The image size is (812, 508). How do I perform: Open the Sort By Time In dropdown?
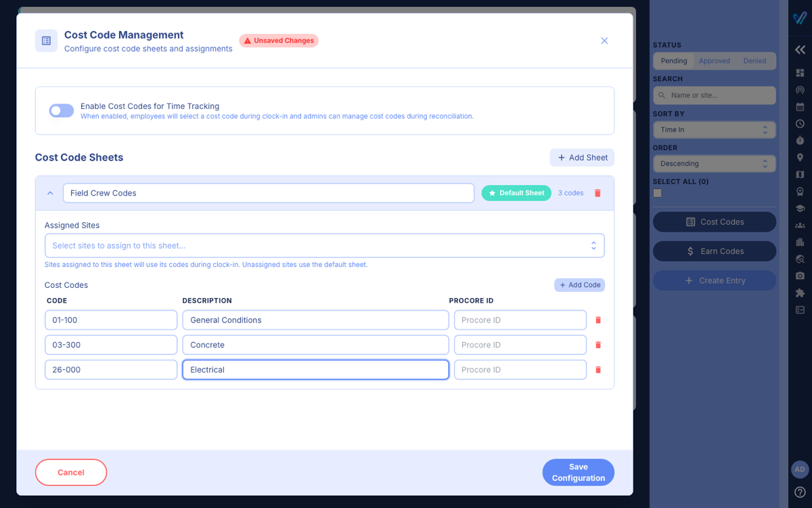715,129
